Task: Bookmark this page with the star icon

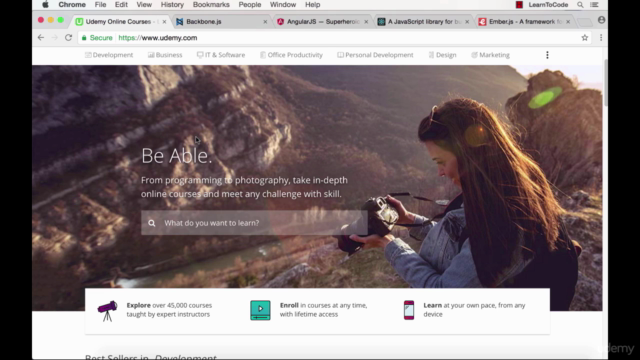Action: click(x=584, y=38)
